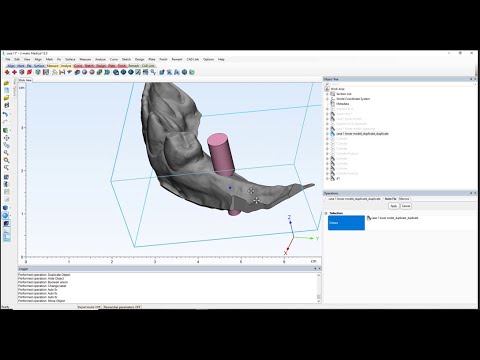The height and width of the screenshot is (360, 480).
Task: Click the Cancel button
Action: pyautogui.click(x=406, y=206)
